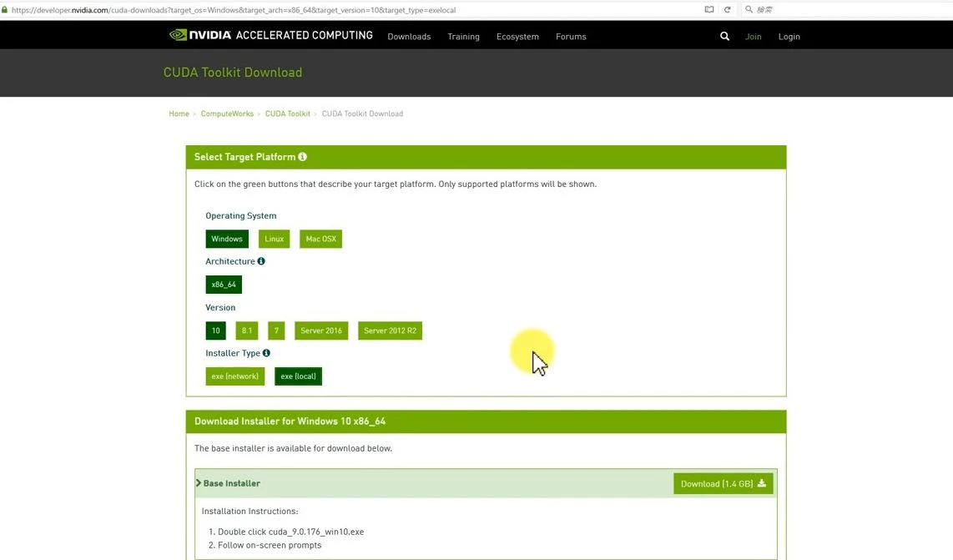Click 'The base installer is available' text
Image resolution: width=953 pixels, height=560 pixels.
(293, 448)
